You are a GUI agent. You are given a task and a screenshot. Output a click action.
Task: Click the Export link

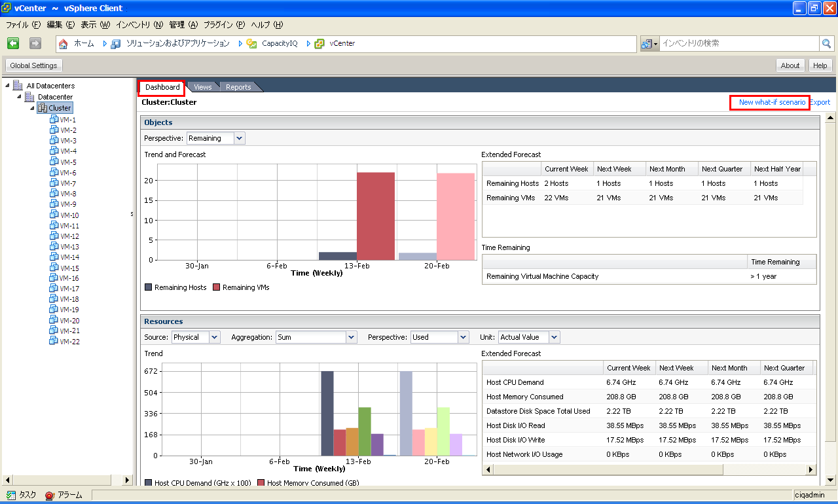pyautogui.click(x=820, y=102)
